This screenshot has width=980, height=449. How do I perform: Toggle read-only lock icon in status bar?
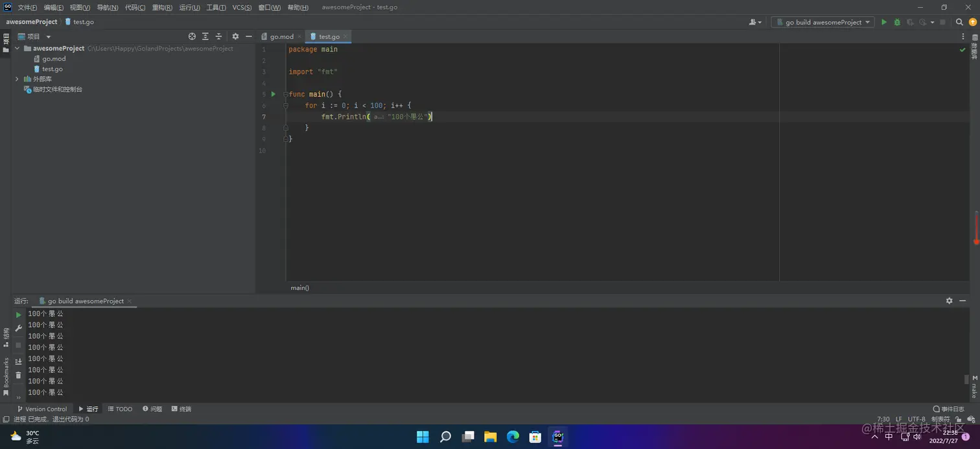[958, 419]
